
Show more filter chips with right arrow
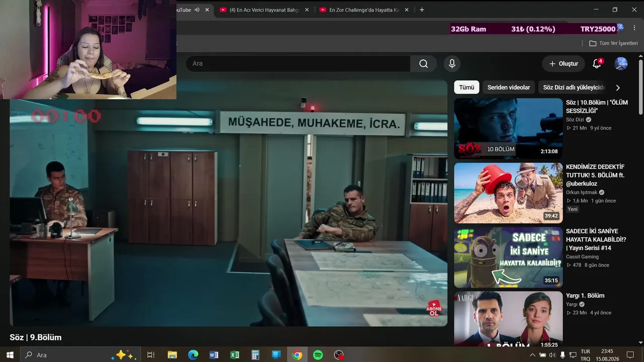(618, 87)
